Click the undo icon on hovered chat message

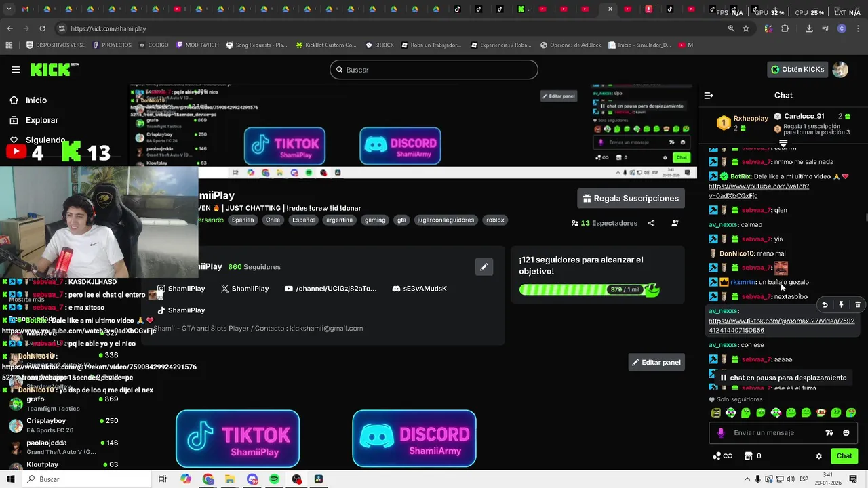pyautogui.click(x=825, y=305)
